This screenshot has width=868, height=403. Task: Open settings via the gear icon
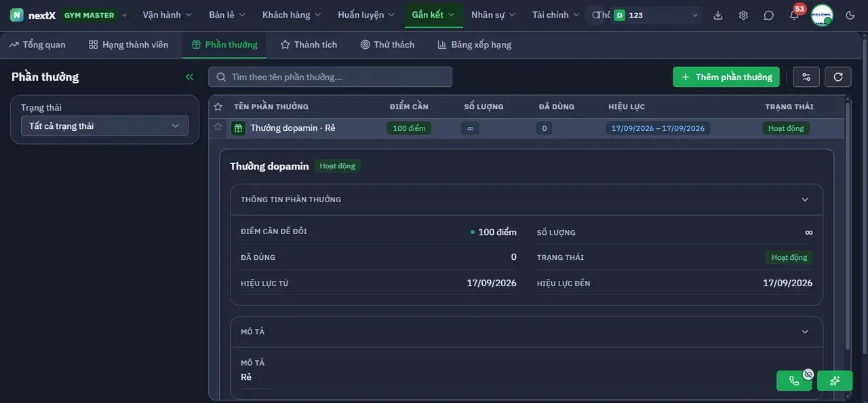[x=743, y=15]
